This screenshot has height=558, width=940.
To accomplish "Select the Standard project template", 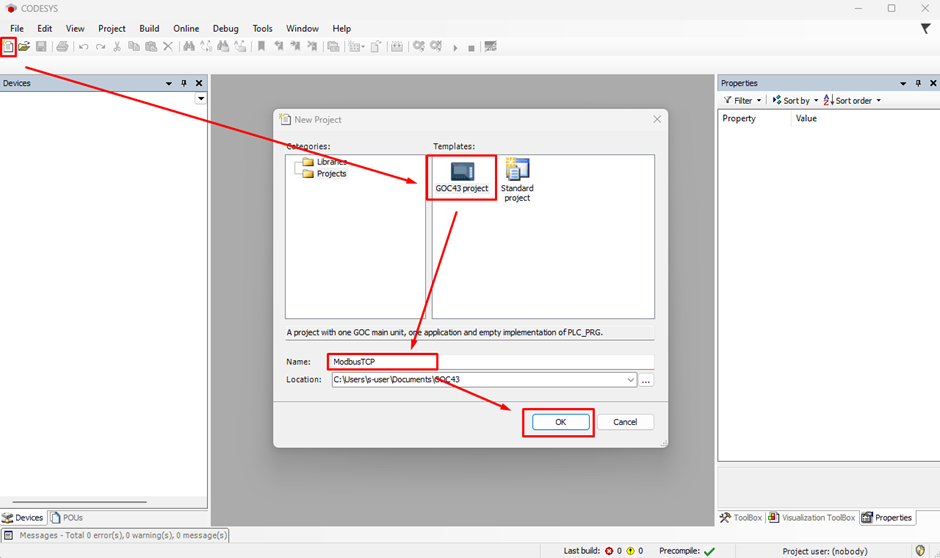I will pyautogui.click(x=517, y=180).
